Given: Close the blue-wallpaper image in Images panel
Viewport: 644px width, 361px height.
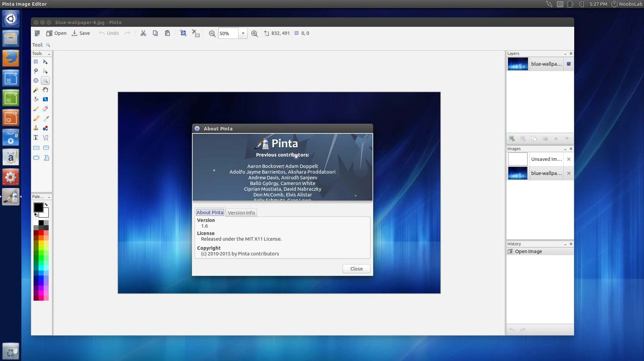Looking at the screenshot, I should [569, 173].
